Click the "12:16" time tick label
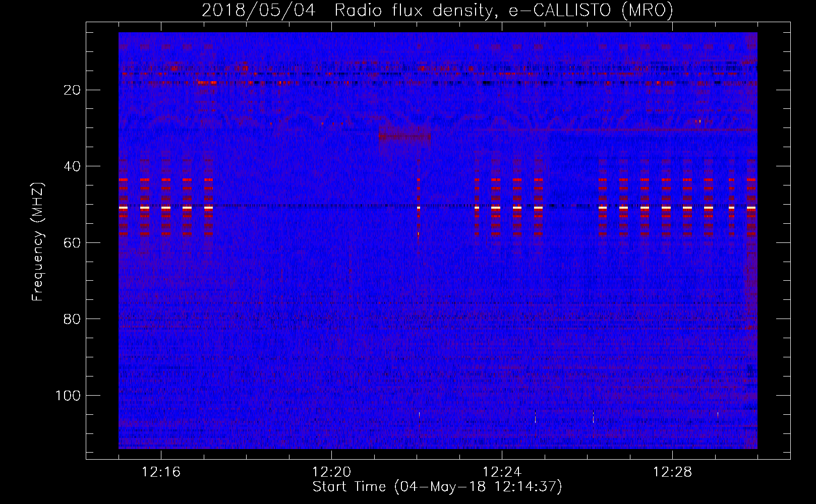Viewport: 816px width, 504px height. 161,472
